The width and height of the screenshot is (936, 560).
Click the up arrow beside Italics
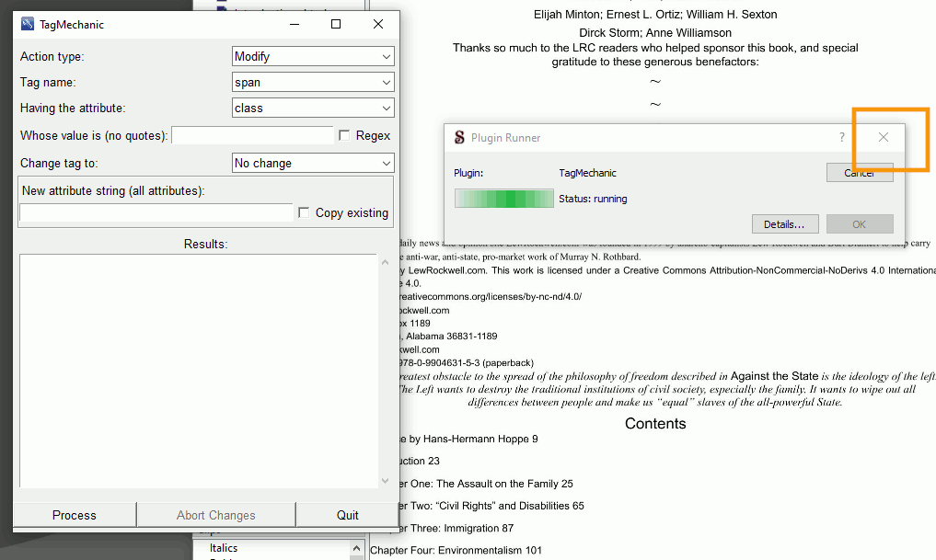point(356,548)
